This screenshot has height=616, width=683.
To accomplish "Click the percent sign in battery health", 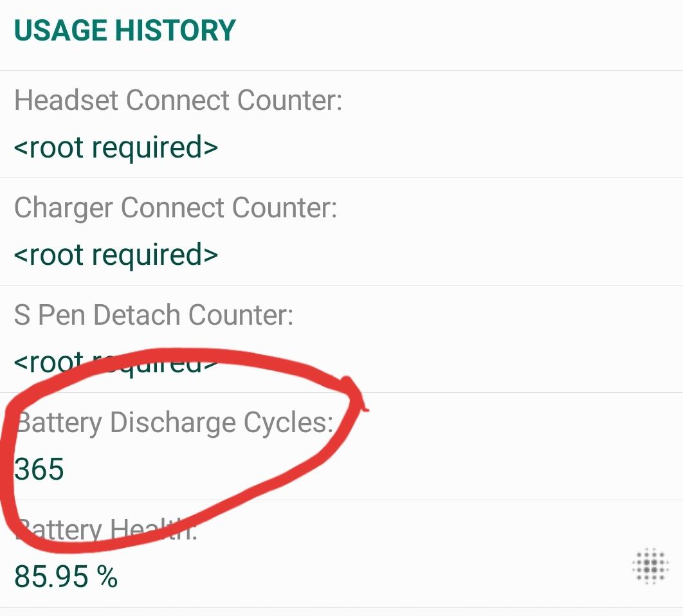I will [x=107, y=577].
